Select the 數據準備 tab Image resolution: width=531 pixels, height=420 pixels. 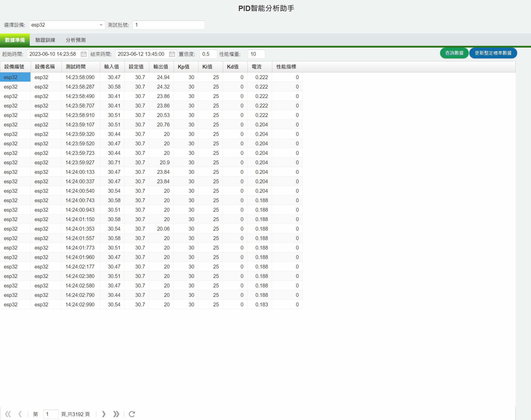pos(15,40)
